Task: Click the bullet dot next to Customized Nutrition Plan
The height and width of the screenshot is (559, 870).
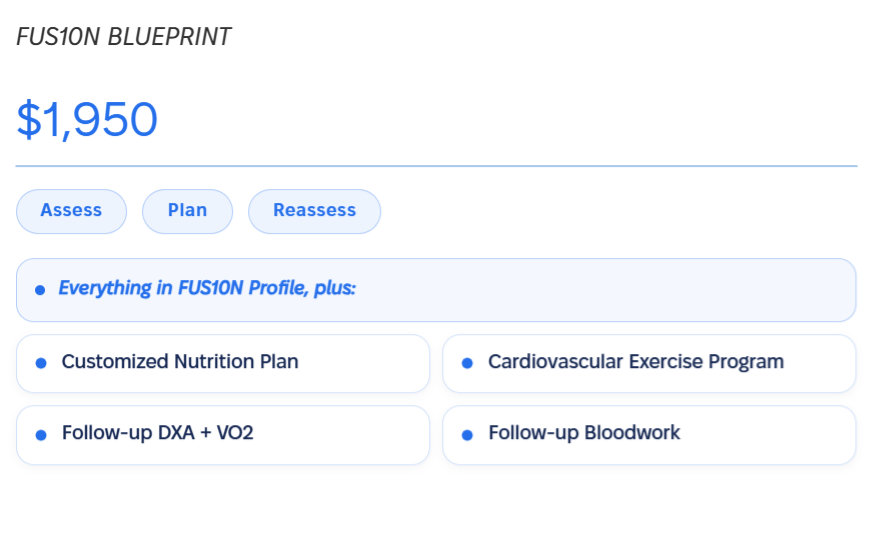Action: click(x=41, y=363)
